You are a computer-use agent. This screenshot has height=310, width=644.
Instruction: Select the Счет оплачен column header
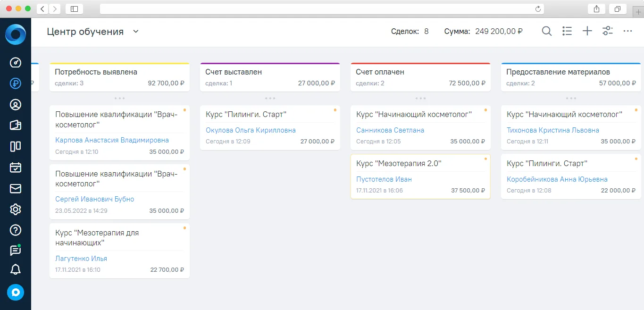(420, 77)
